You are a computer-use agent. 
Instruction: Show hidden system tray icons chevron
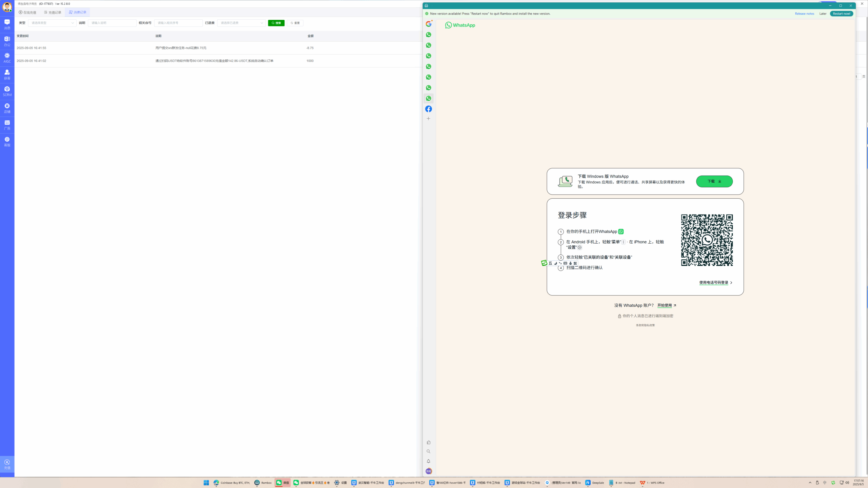[810, 483]
